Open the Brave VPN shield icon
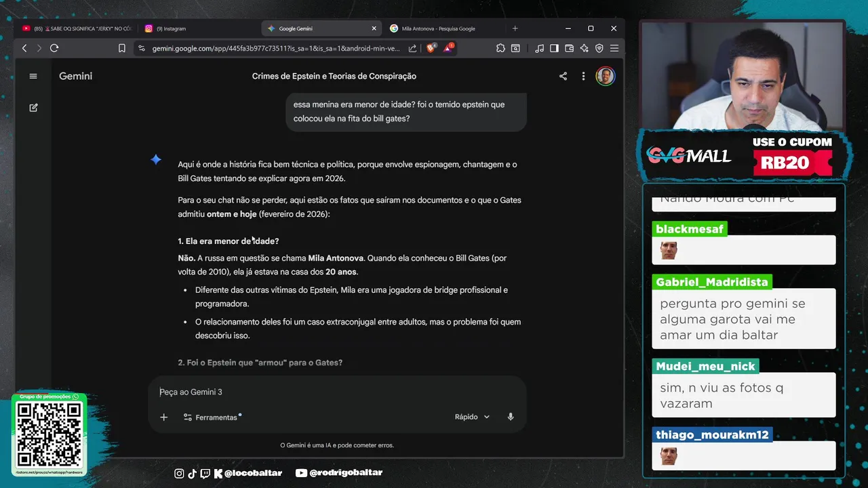This screenshot has height=488, width=868. [599, 48]
